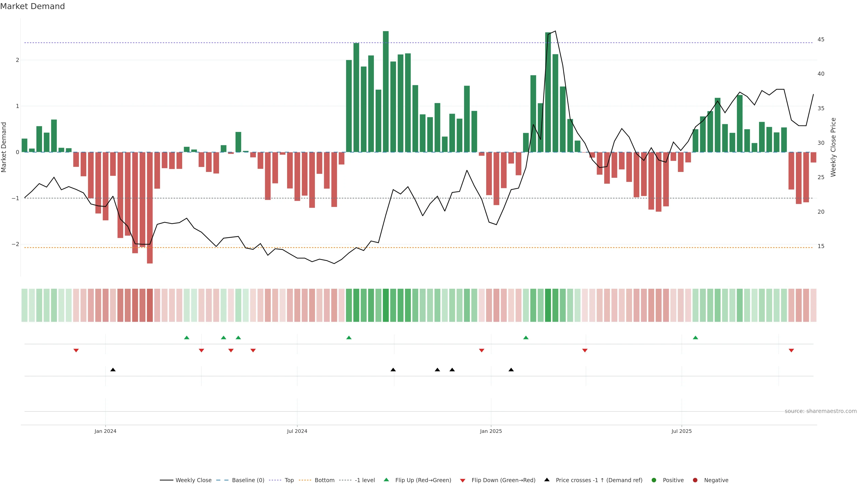Click green flip-up marker near Jul 2025
Image resolution: width=868 pixels, height=488 pixels.
696,338
